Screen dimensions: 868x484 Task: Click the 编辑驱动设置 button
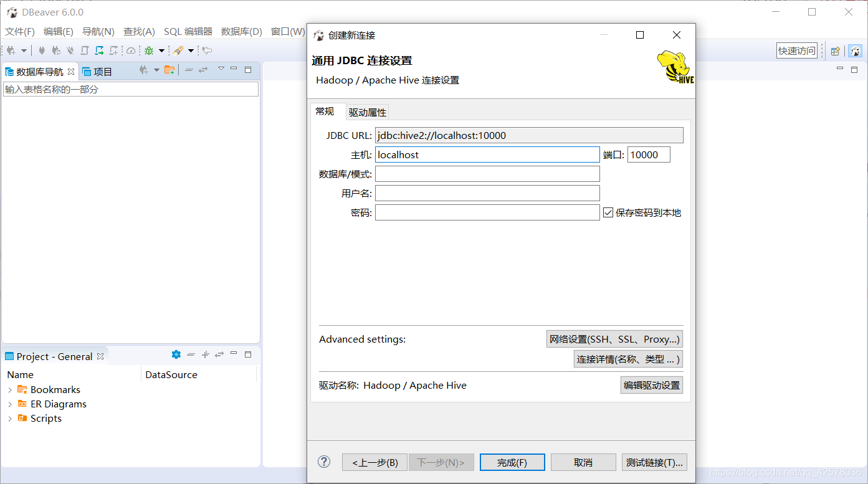(x=652, y=385)
